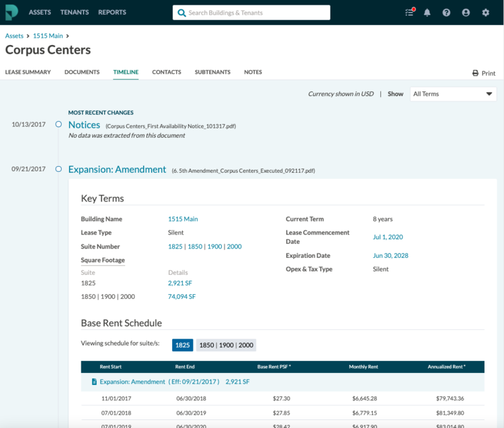
Task: Click the Rent End column header
Action: pyautogui.click(x=185, y=367)
